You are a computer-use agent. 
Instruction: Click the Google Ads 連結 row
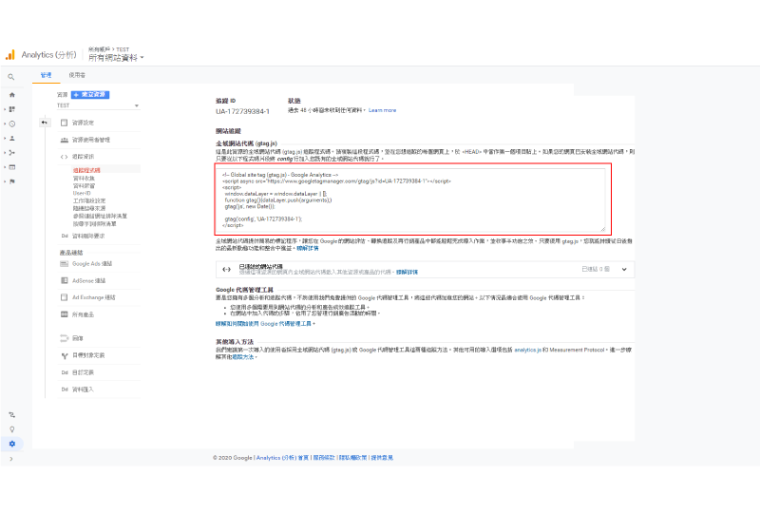[x=99, y=263]
